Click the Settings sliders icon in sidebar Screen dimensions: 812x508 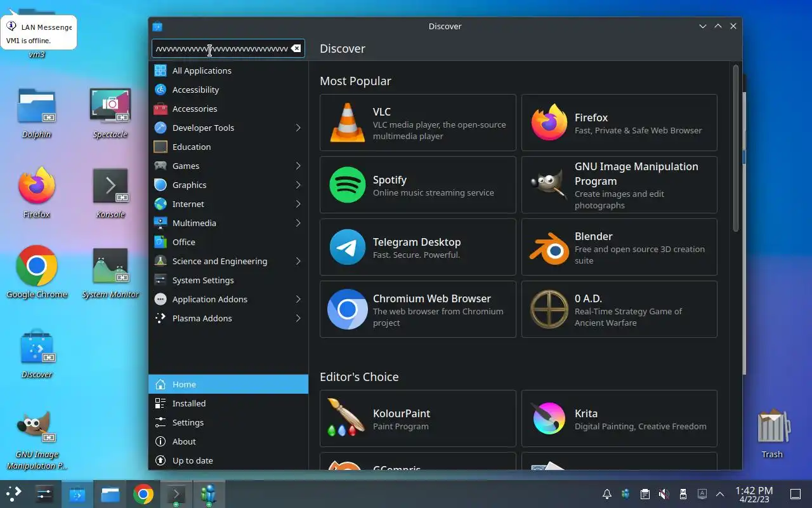(x=160, y=422)
